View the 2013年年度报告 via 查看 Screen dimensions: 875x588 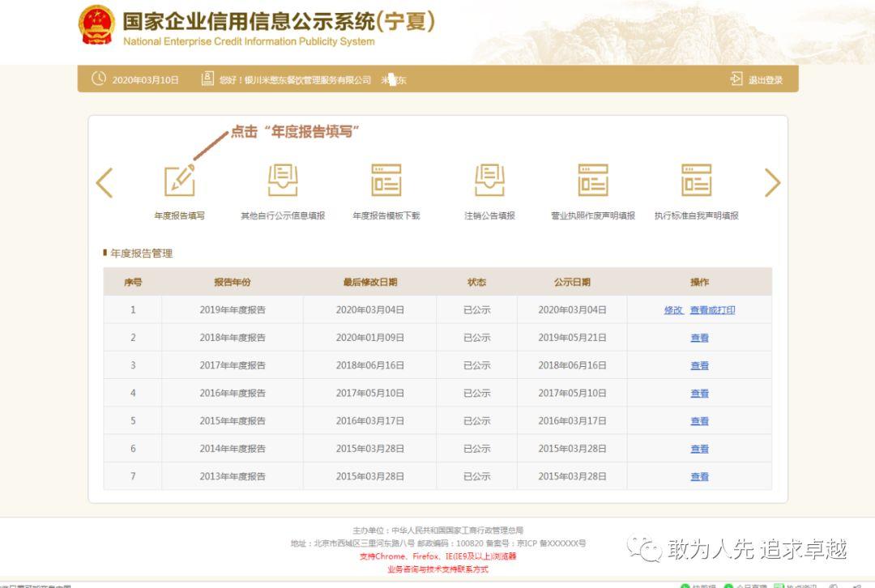coord(699,477)
